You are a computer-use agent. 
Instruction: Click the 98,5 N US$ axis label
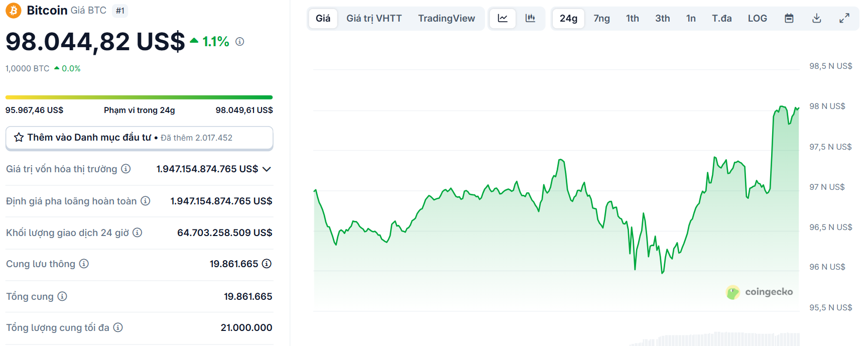(x=831, y=66)
